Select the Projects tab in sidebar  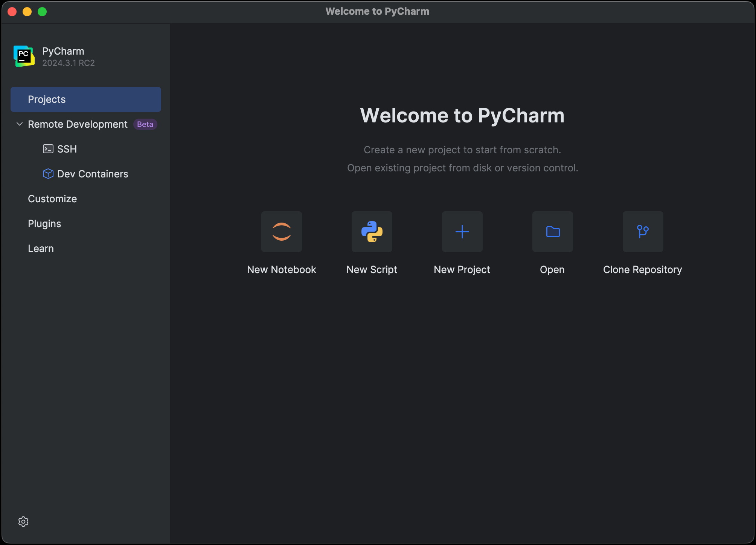click(86, 99)
